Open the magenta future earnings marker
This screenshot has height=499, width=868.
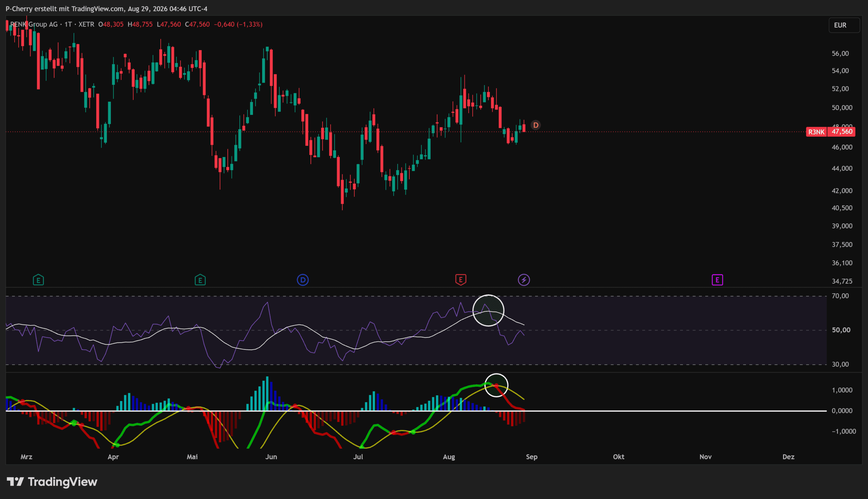pos(717,280)
